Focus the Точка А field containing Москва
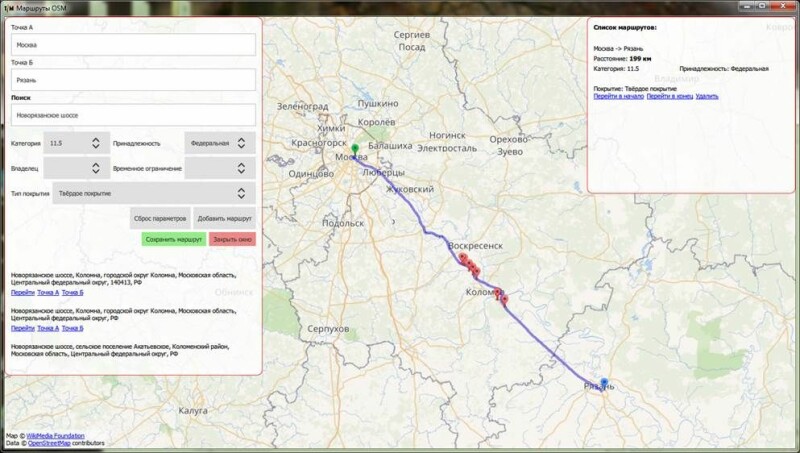Screen dimensions: 800x453 coord(133,45)
